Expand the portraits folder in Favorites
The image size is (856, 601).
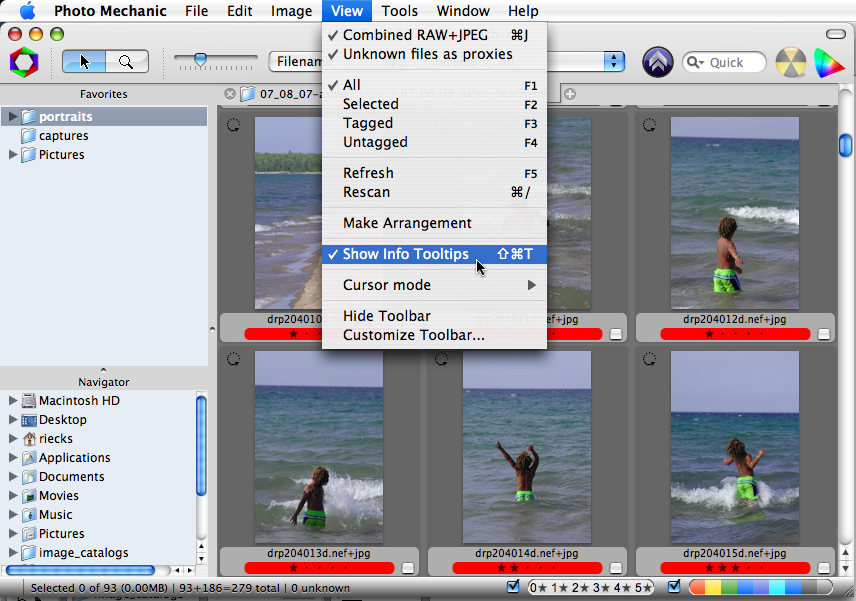[13, 117]
